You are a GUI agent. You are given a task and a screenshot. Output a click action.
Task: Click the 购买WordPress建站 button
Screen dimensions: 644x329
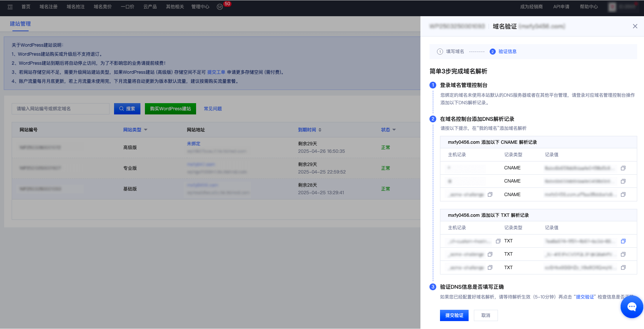[170, 109]
